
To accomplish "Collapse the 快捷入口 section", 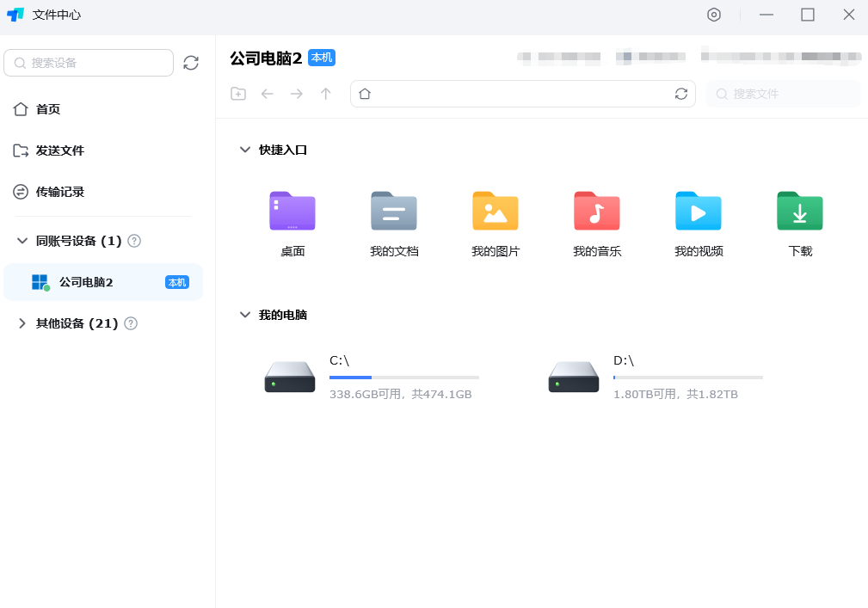I will [x=244, y=150].
